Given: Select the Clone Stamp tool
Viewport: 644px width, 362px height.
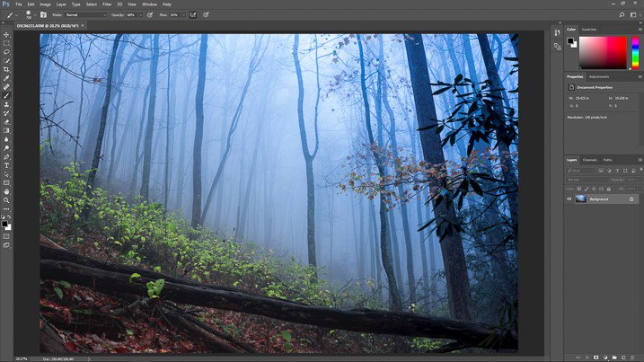Looking at the screenshot, I should point(6,104).
